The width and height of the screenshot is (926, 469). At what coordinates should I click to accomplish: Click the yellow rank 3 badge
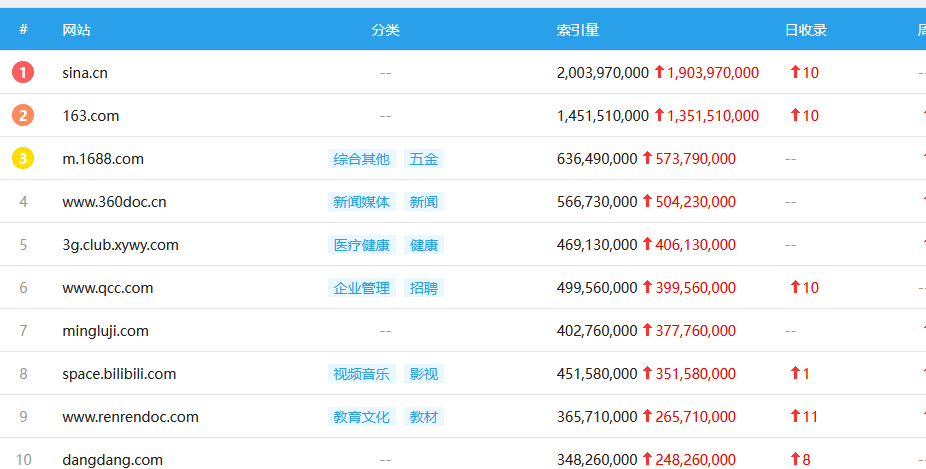pos(23,158)
